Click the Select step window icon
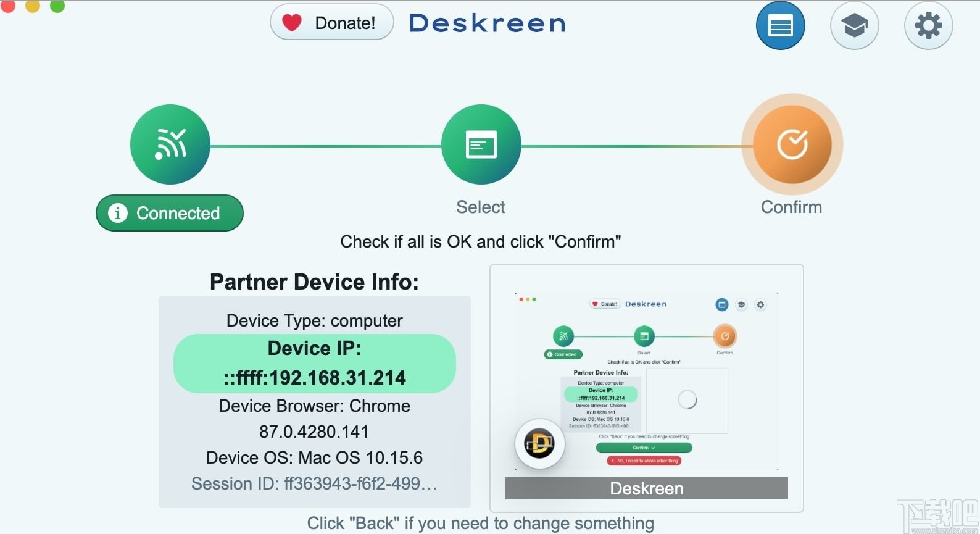This screenshot has width=980, height=534. tap(481, 144)
